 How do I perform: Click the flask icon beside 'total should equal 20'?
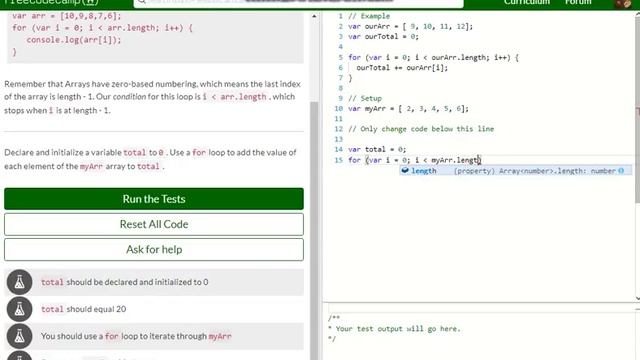(19, 309)
